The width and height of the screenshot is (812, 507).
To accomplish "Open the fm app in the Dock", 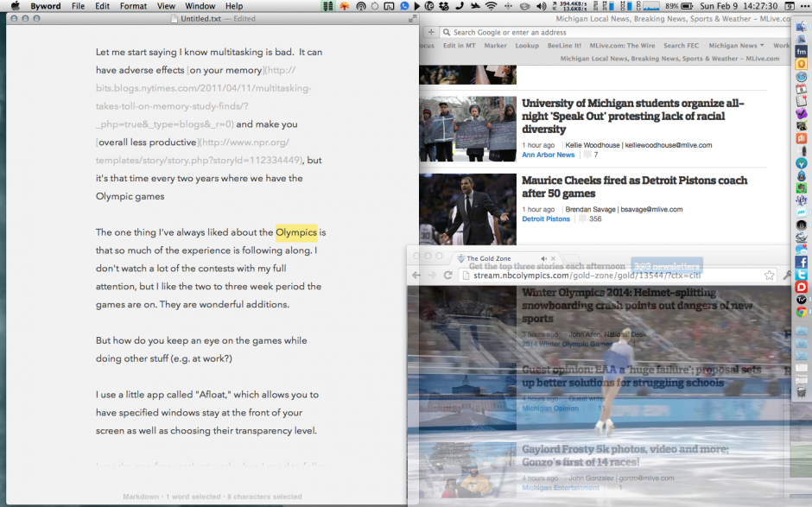I will [x=802, y=51].
